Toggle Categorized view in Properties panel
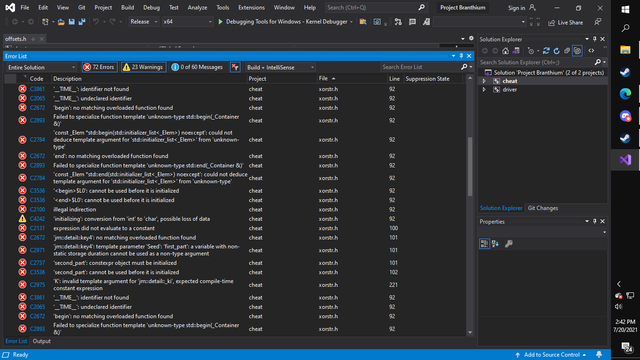The image size is (640, 360). pyautogui.click(x=484, y=244)
